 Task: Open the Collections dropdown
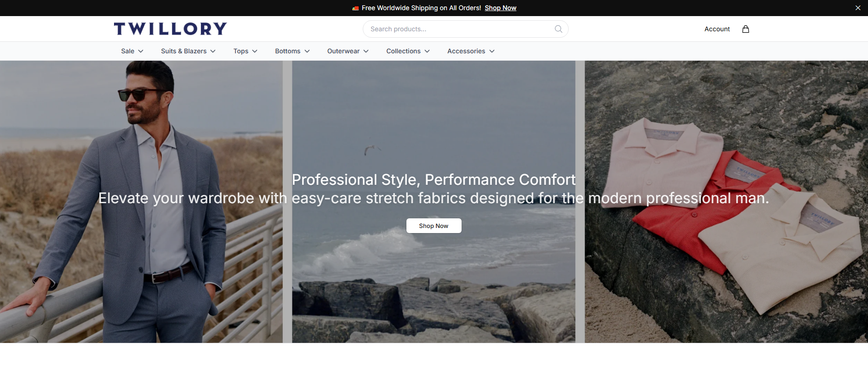pos(408,51)
